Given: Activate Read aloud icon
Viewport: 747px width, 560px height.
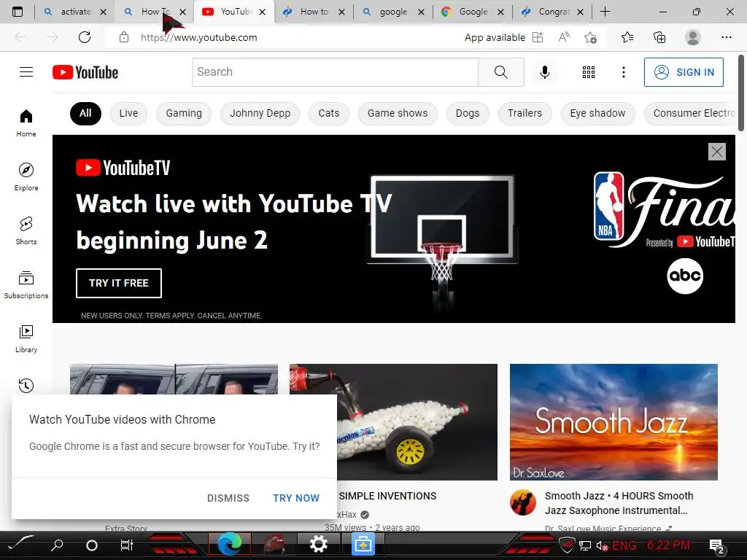Looking at the screenshot, I should coord(564,37).
